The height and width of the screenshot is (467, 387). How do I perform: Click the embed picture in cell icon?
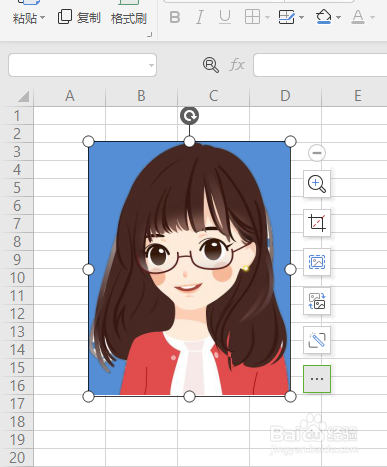click(317, 262)
